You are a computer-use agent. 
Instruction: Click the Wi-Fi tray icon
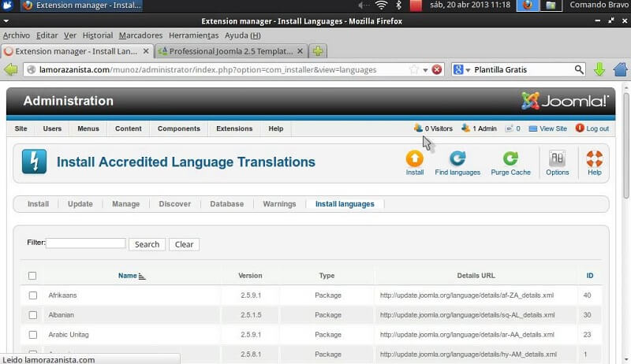[x=381, y=5]
